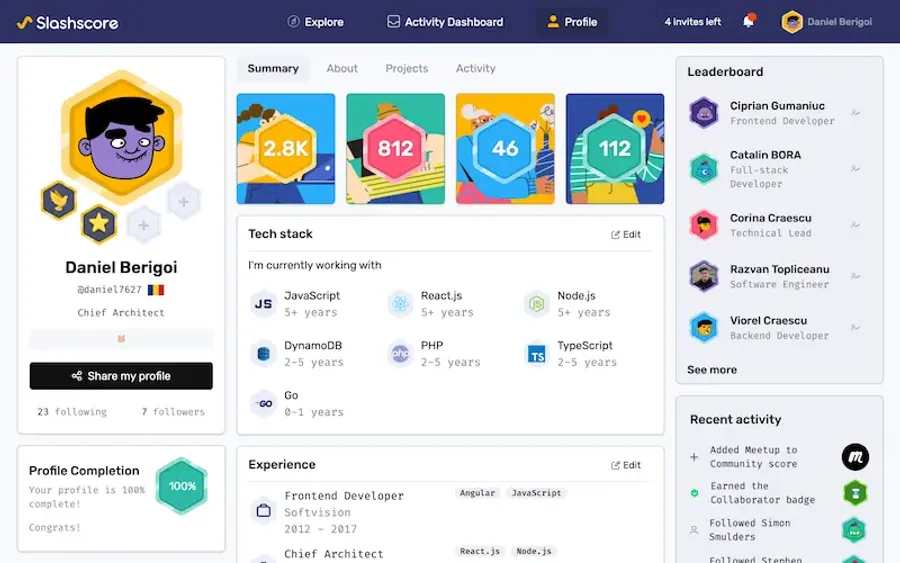Click the TypeScript TS icon
900x563 pixels.
[x=537, y=354]
